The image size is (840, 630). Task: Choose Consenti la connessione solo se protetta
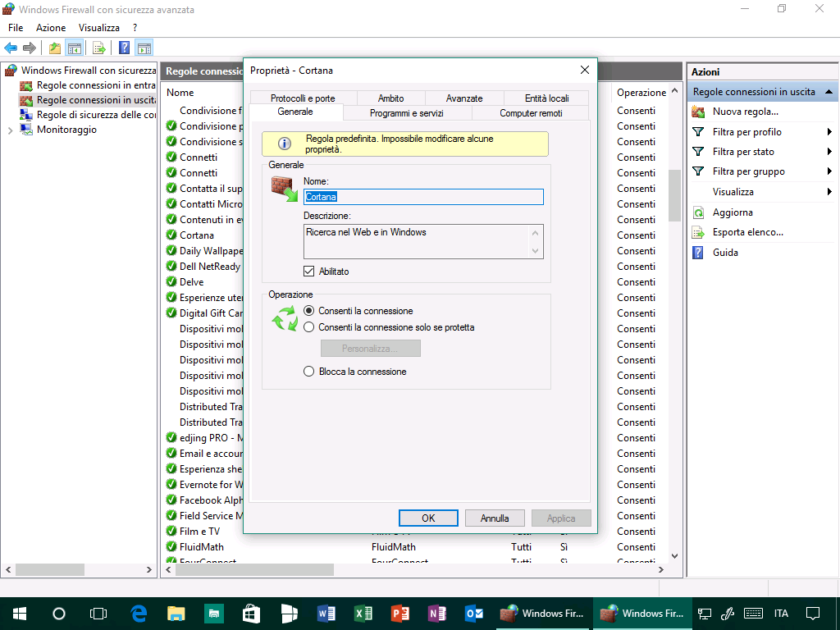[x=308, y=327]
